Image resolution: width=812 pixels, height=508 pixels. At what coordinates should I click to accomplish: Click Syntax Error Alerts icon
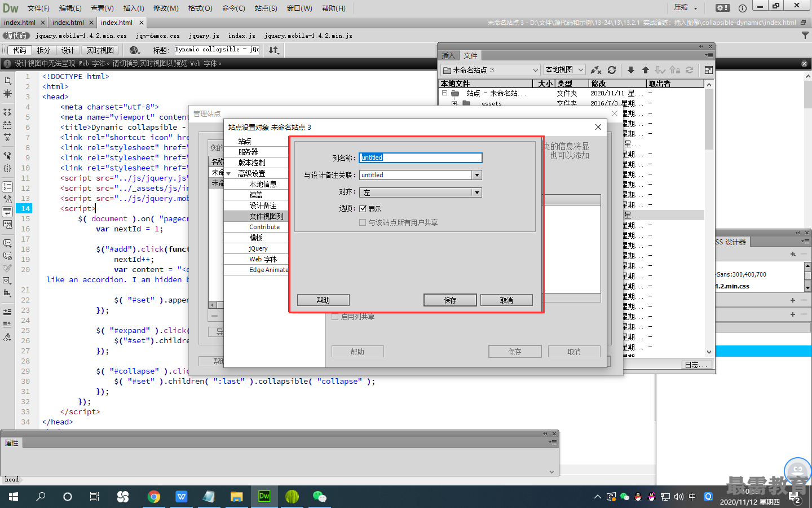7,224
